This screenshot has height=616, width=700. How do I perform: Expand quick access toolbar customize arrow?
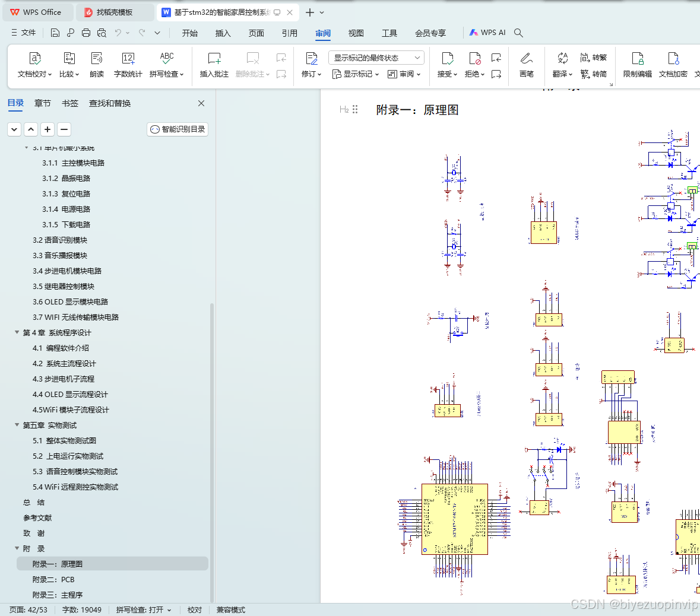157,33
